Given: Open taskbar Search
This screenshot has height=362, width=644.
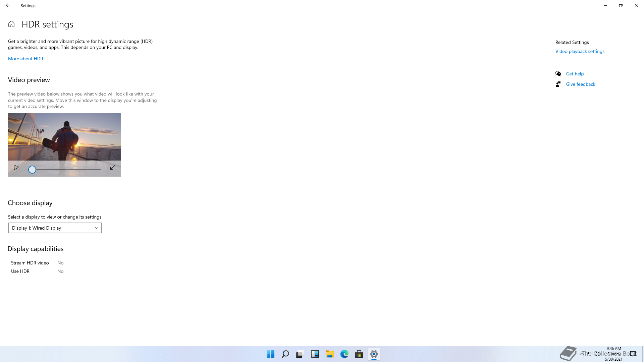Looking at the screenshot, I should (285, 354).
